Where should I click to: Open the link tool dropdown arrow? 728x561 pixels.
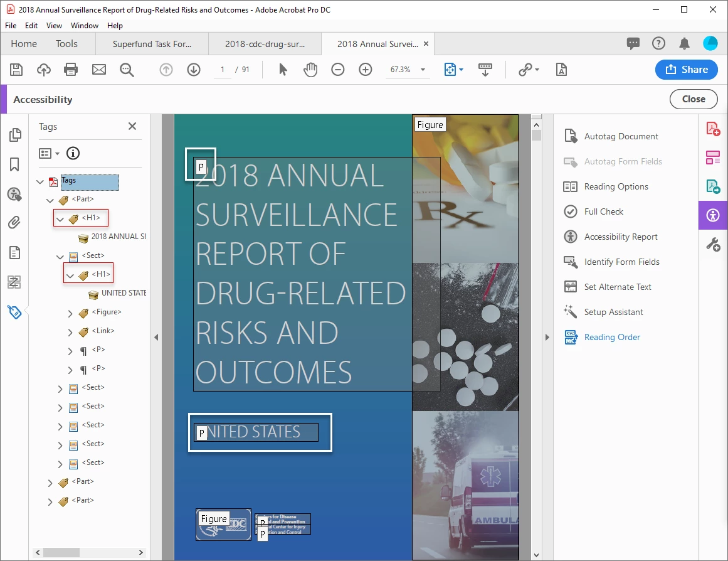[537, 70]
